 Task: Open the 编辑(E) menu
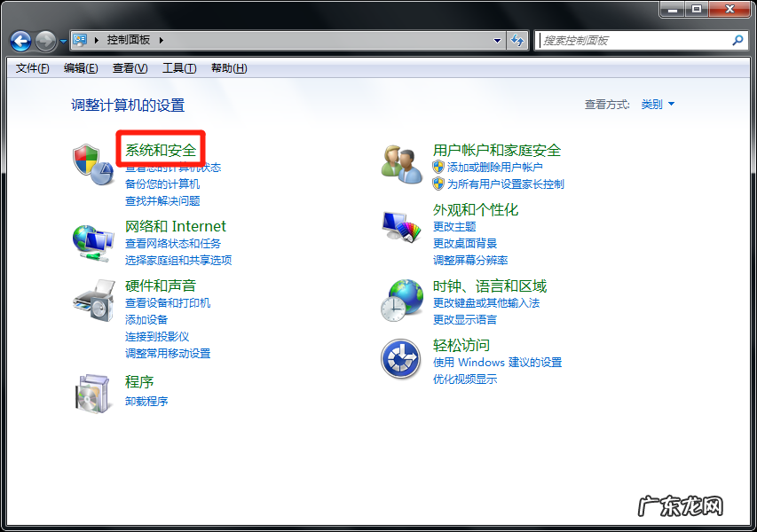81,68
